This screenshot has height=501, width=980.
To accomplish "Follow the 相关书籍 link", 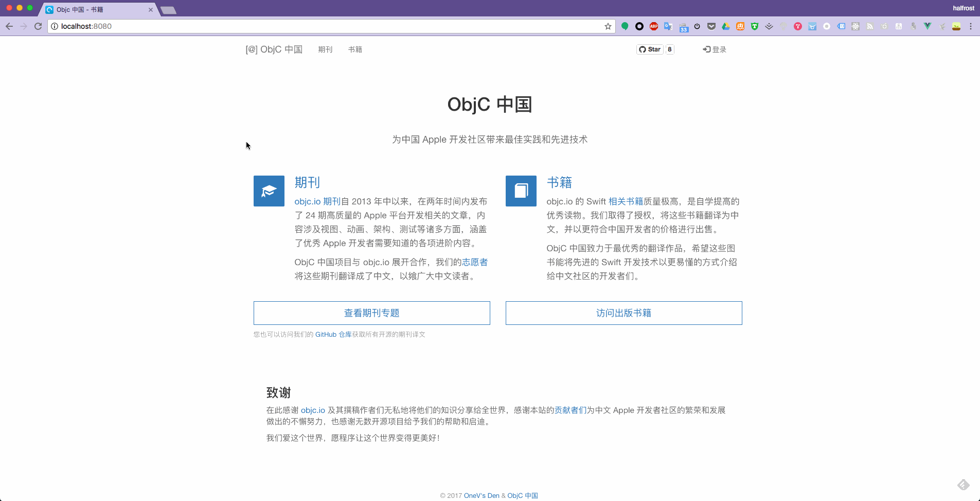I will pos(626,201).
